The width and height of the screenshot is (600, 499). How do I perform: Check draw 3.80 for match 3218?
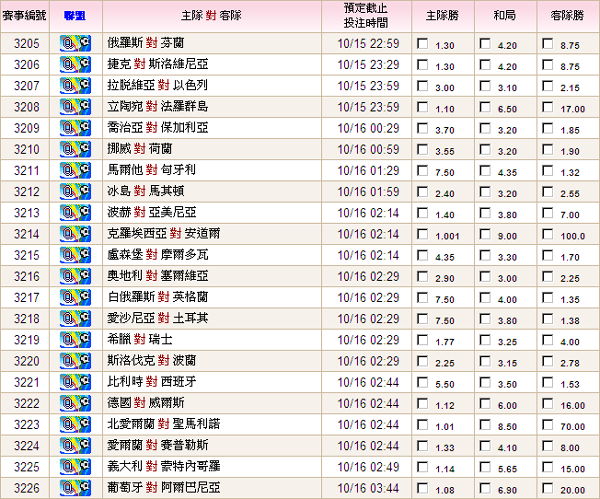coord(485,319)
